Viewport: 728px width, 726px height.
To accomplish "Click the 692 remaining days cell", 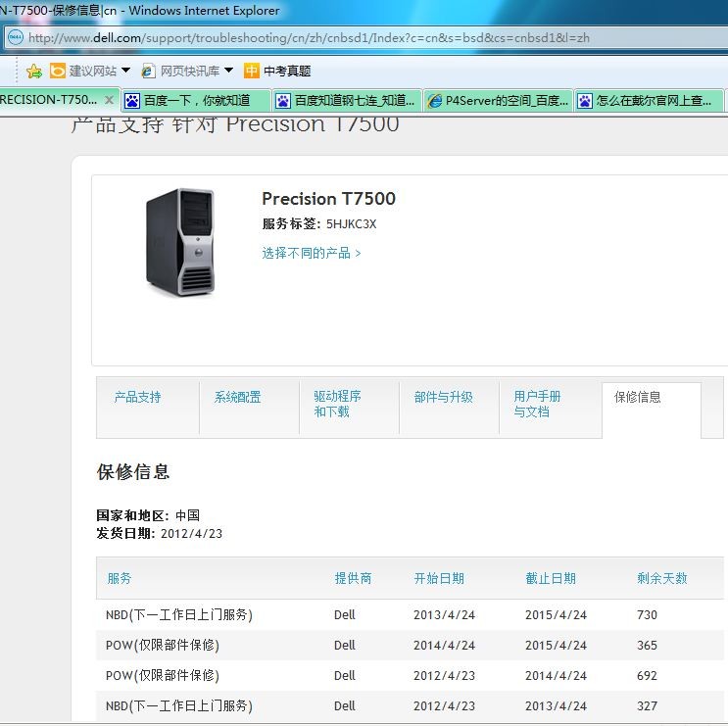I will pos(647,675).
